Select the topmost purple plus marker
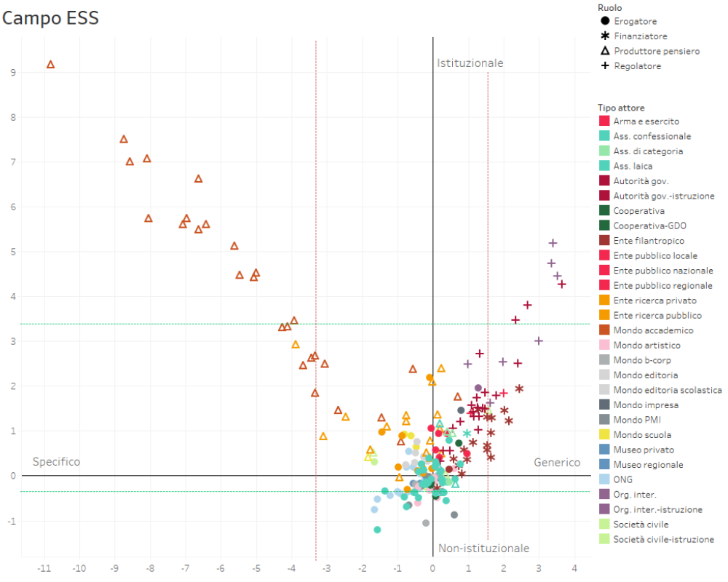728x582 pixels. [553, 243]
